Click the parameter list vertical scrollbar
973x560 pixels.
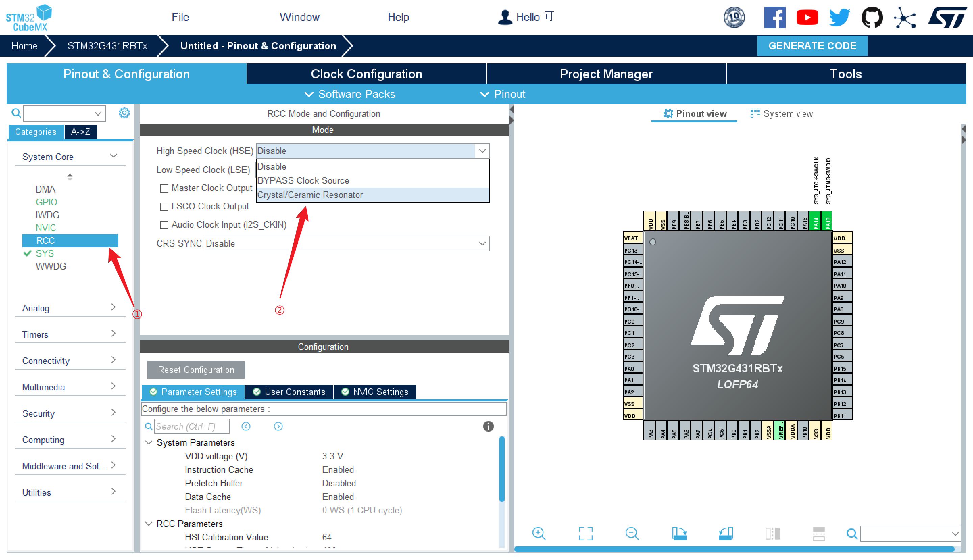pyautogui.click(x=501, y=469)
